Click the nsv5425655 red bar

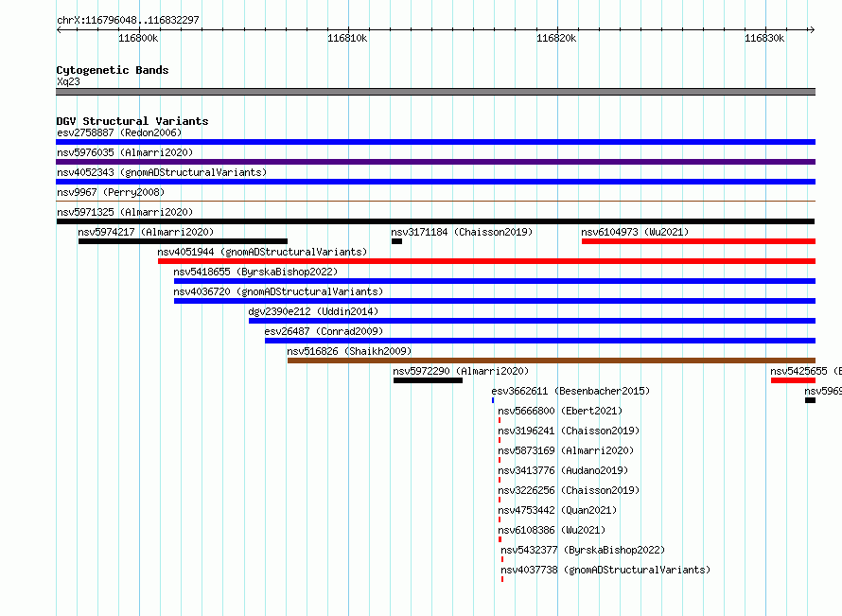tap(793, 380)
